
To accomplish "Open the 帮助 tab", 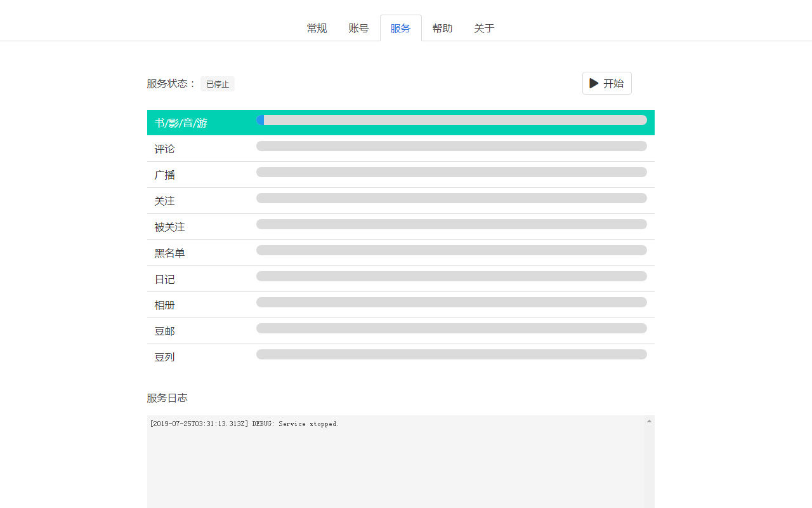I will coord(442,28).
